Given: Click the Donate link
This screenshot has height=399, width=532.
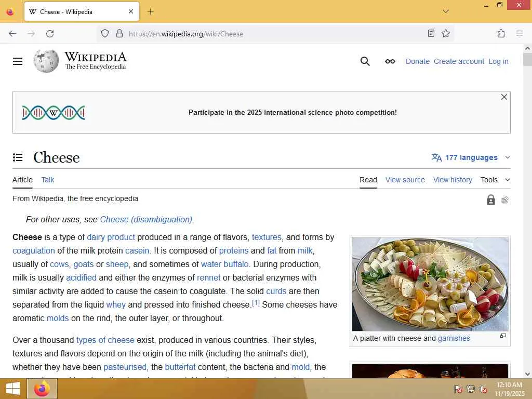Looking at the screenshot, I should (418, 61).
